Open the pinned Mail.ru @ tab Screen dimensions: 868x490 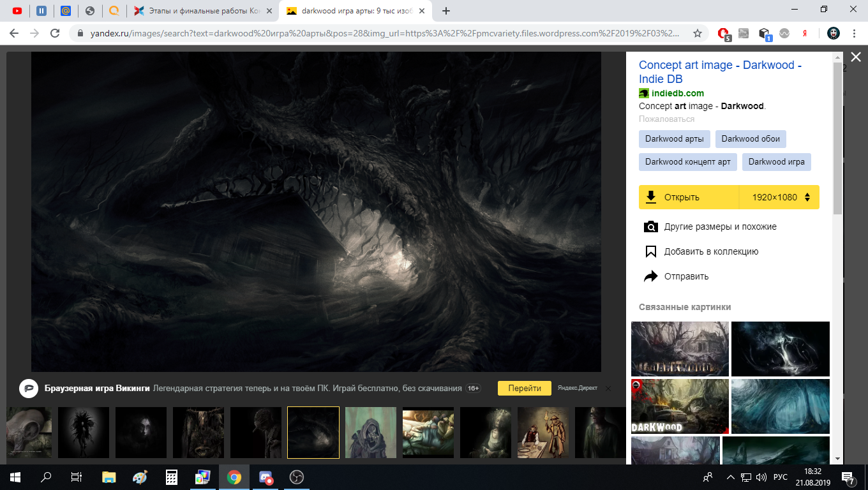[x=66, y=11]
